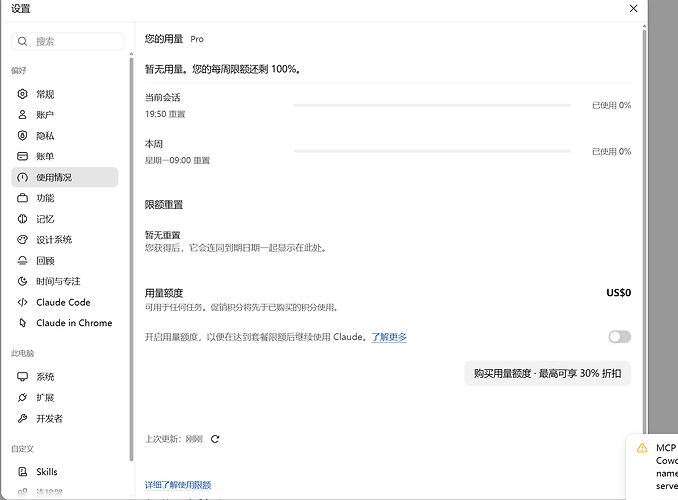Click 星期一09:00 重置 text
This screenshot has width=678, height=500.
point(177,160)
